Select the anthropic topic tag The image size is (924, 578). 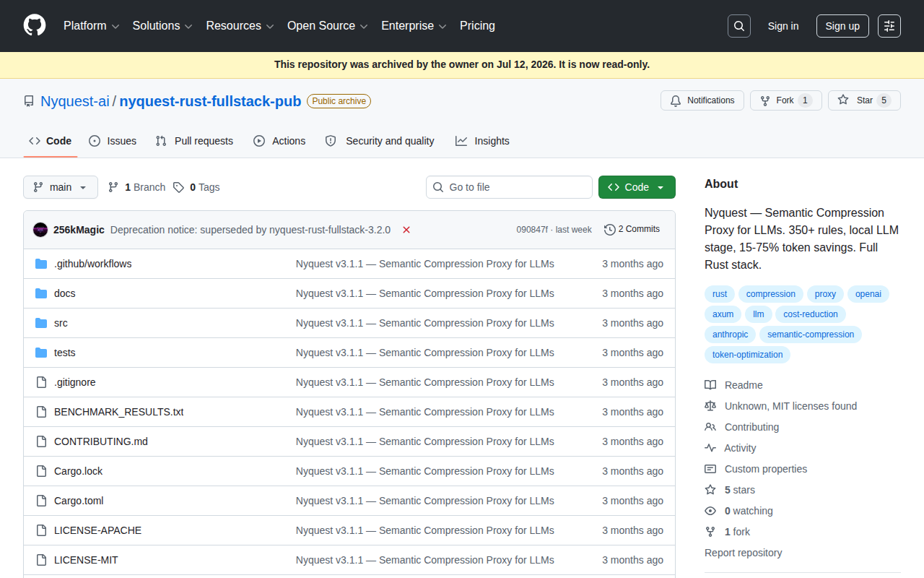(x=731, y=335)
